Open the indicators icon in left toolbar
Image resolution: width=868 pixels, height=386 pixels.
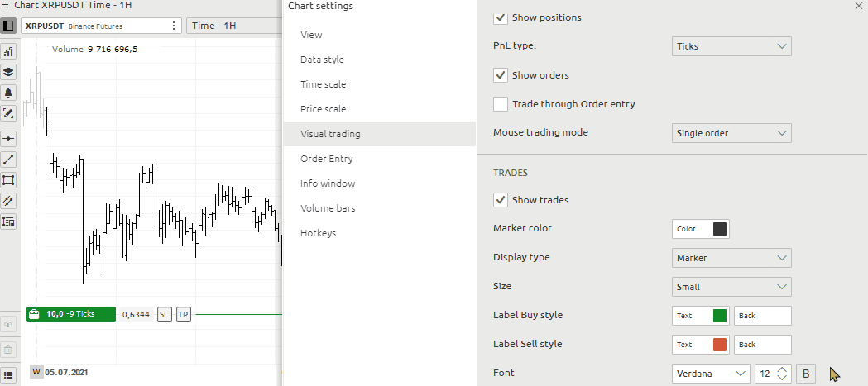[x=9, y=51]
